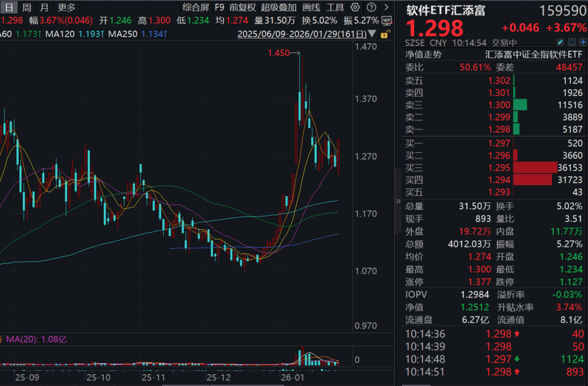588x386 pixels.
Task: Open the 综合屏 composite screen view
Action: pyautogui.click(x=195, y=7)
